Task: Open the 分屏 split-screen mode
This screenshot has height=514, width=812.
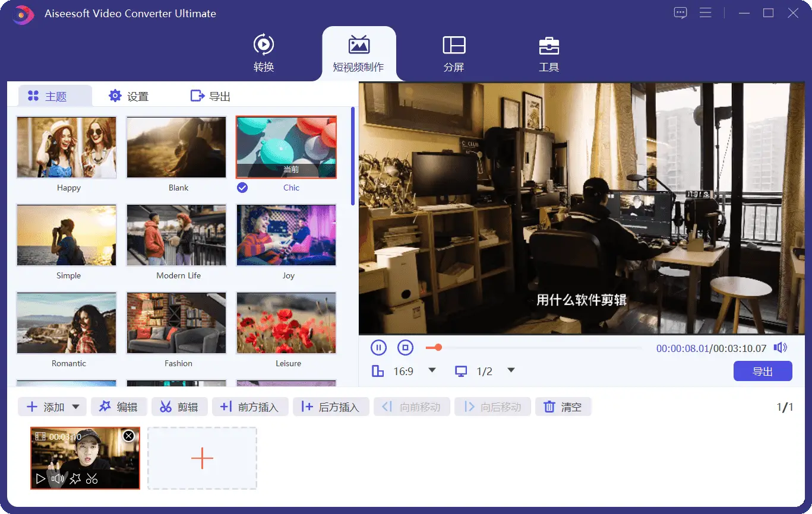Action: (x=453, y=53)
